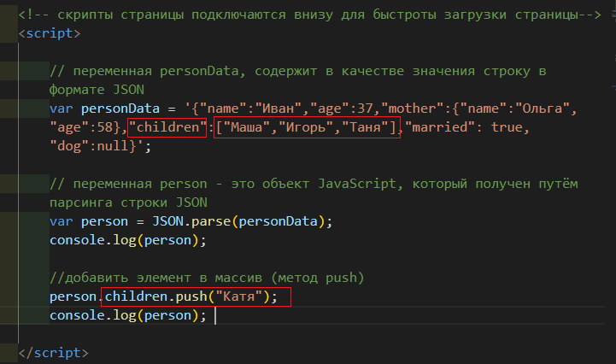Click the first console.log(person) line
The image size is (616, 364).
point(128,240)
